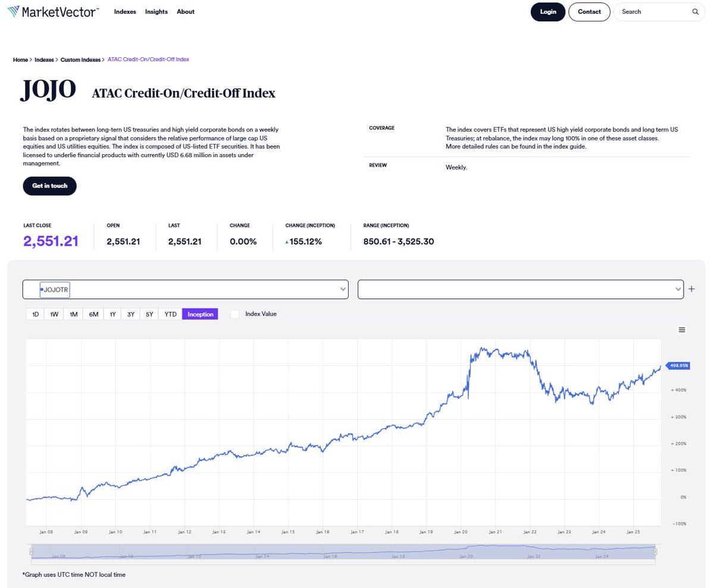Click the chart range navigator slider
This screenshot has height=588, width=714.
[x=343, y=552]
